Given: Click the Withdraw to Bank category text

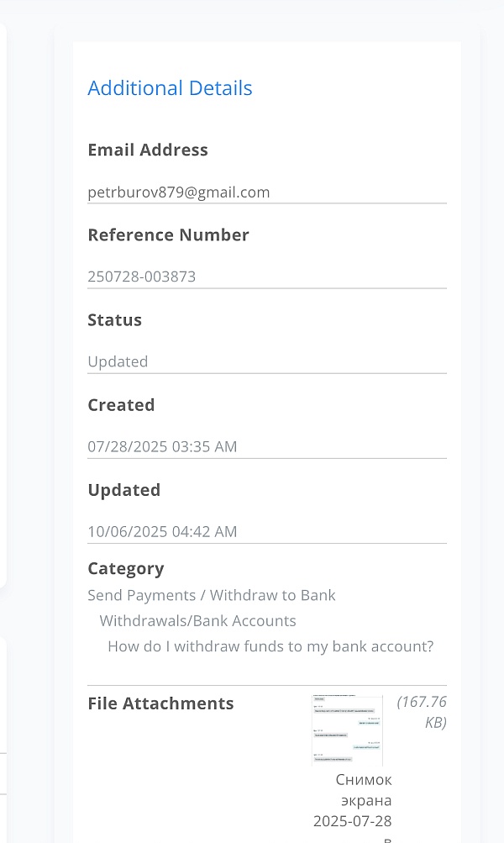Looking at the screenshot, I should 273,595.
